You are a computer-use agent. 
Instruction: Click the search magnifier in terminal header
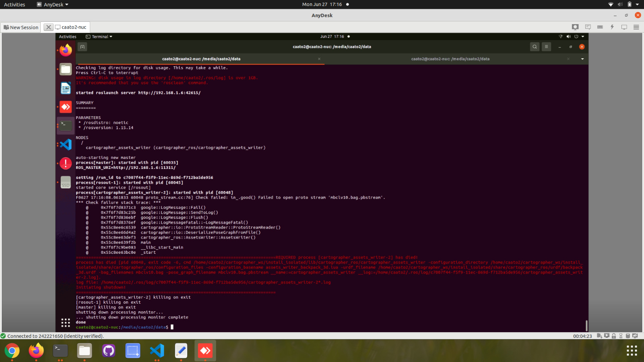535,47
